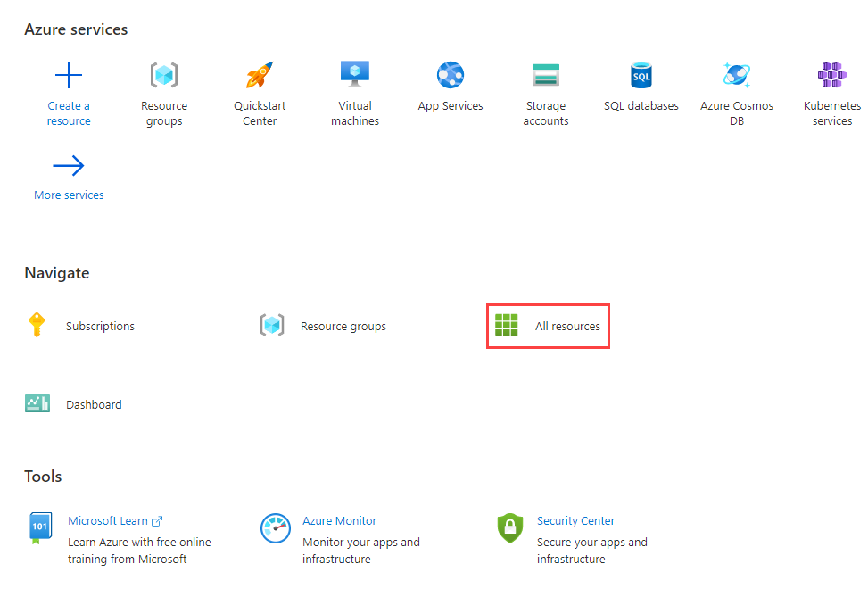This screenshot has height=614, width=868.
Task: Open Create a resource
Action: coord(69,89)
